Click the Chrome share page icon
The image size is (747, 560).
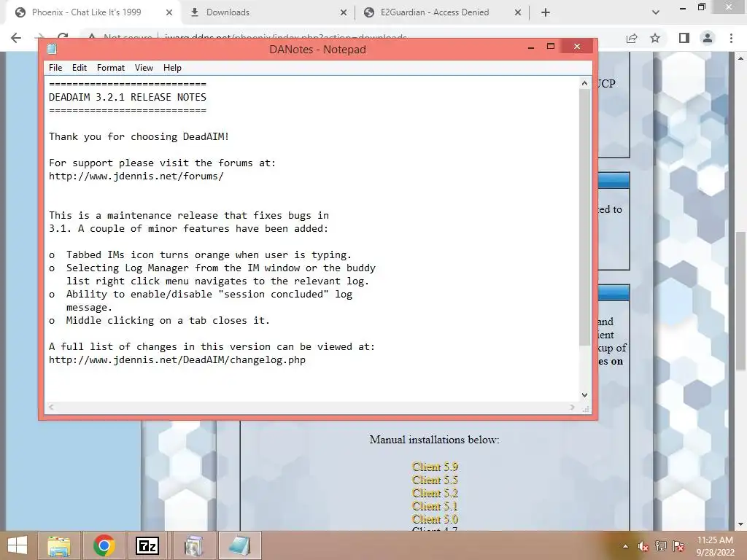coord(632,38)
